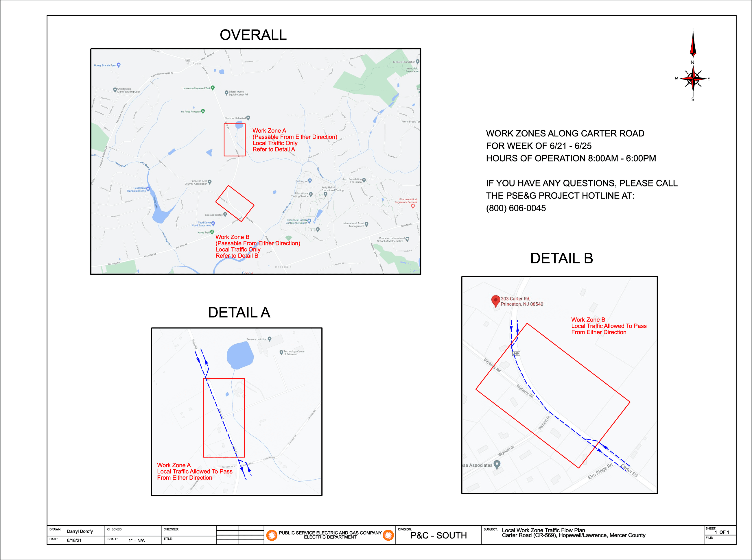752x560 pixels.
Task: Select the Gaa Associates place marker in Detail B
Action: click(x=497, y=465)
